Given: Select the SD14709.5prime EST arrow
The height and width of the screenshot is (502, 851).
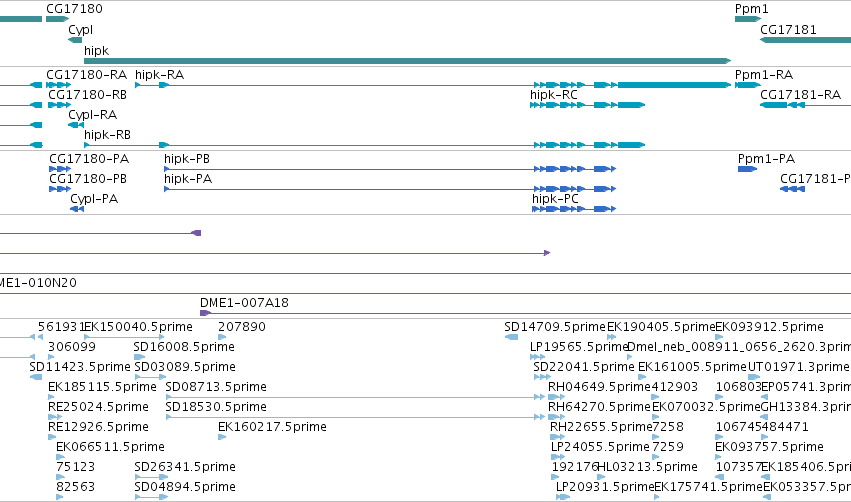Looking at the screenshot, I should click(511, 337).
